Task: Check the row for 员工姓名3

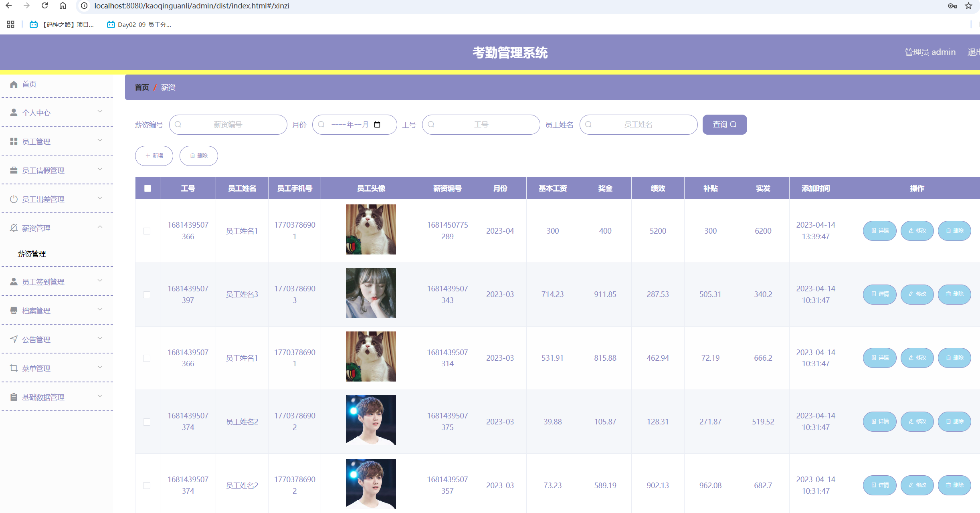Action: click(x=147, y=295)
